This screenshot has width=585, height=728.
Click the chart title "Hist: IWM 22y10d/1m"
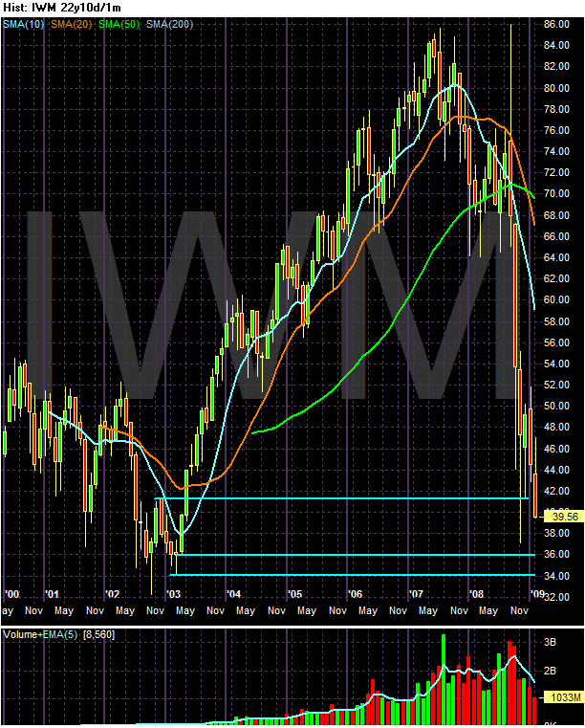(62, 8)
